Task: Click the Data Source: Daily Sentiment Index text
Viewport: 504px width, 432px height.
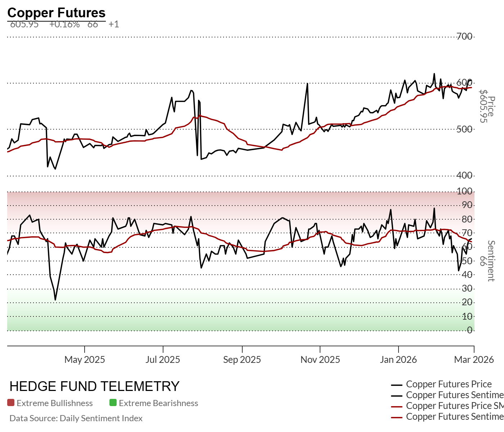Action: pyautogui.click(x=76, y=418)
